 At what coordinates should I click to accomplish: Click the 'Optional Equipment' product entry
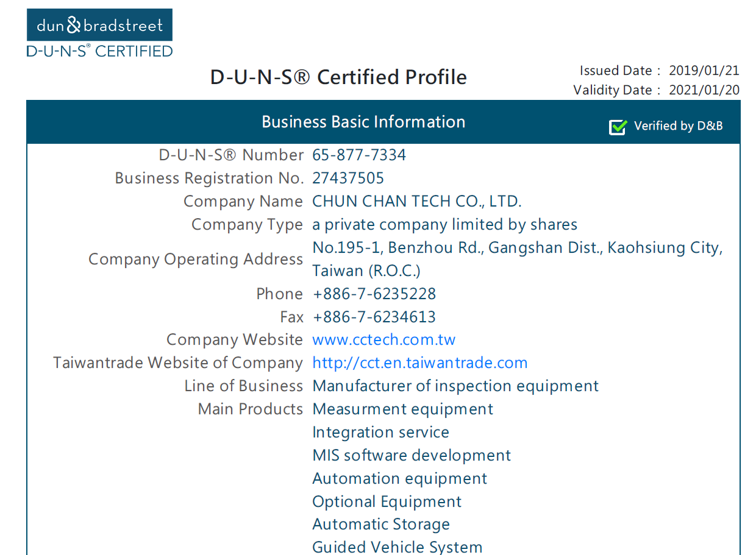coord(387,501)
